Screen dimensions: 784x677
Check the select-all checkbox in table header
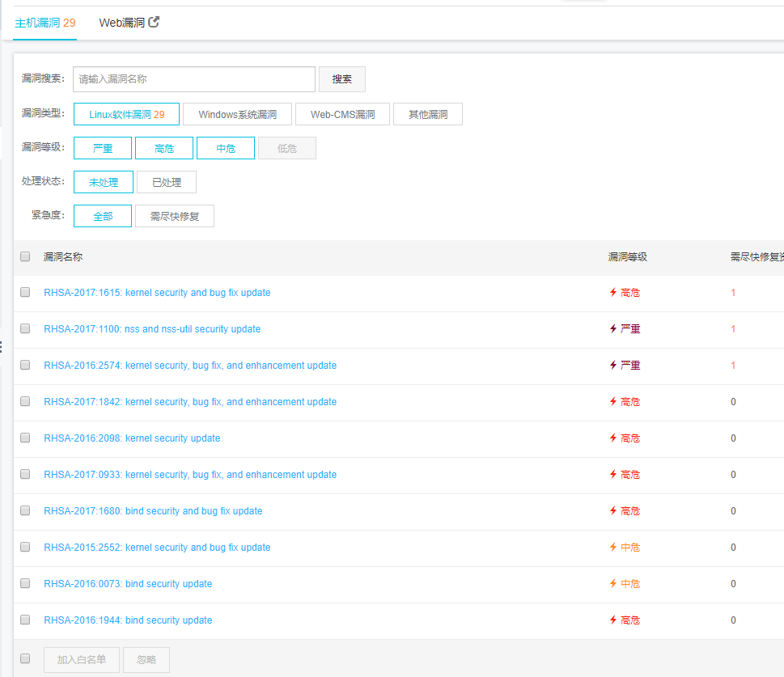[24, 256]
